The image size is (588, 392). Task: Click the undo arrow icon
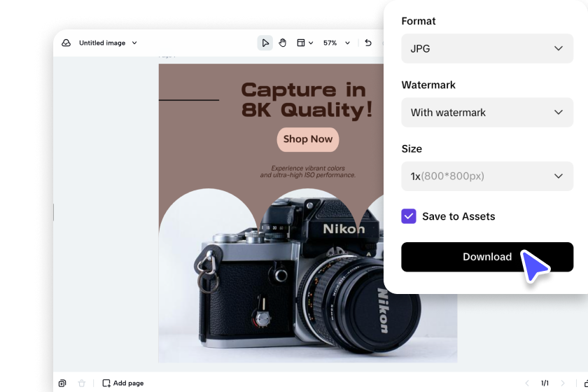pos(368,43)
